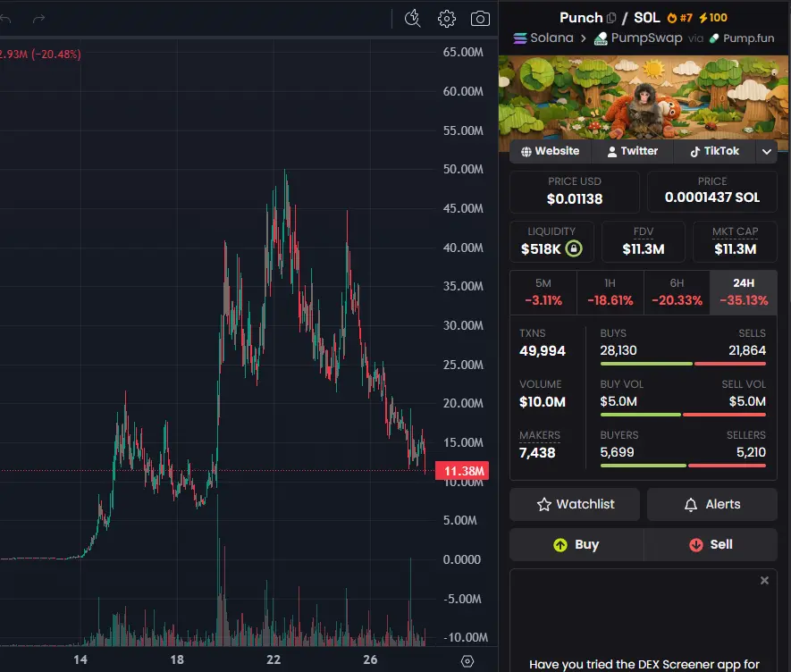The height and width of the screenshot is (672, 791).
Task: Open chart axis settings at bottom right
Action: point(467,661)
